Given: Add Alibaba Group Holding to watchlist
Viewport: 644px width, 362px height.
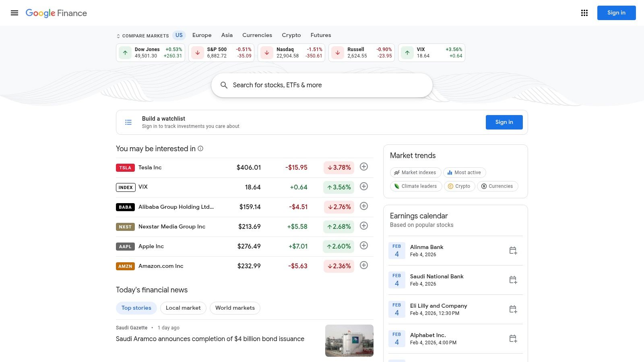Looking at the screenshot, I should pyautogui.click(x=364, y=206).
